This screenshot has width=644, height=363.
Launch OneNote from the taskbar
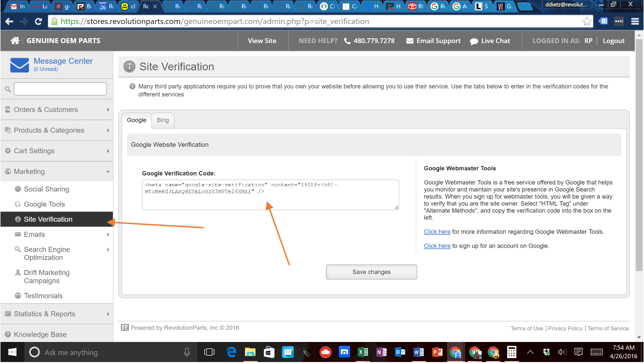coord(382,352)
